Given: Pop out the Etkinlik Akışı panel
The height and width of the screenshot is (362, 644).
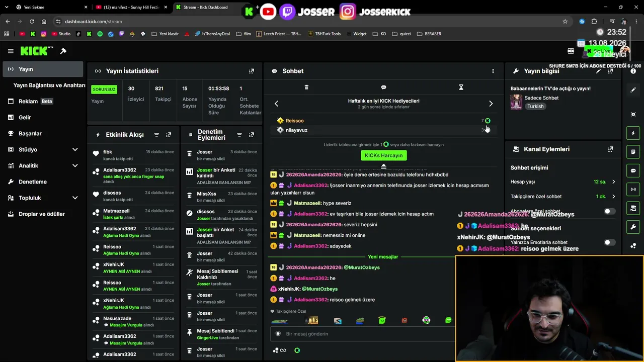Looking at the screenshot, I should 169,135.
